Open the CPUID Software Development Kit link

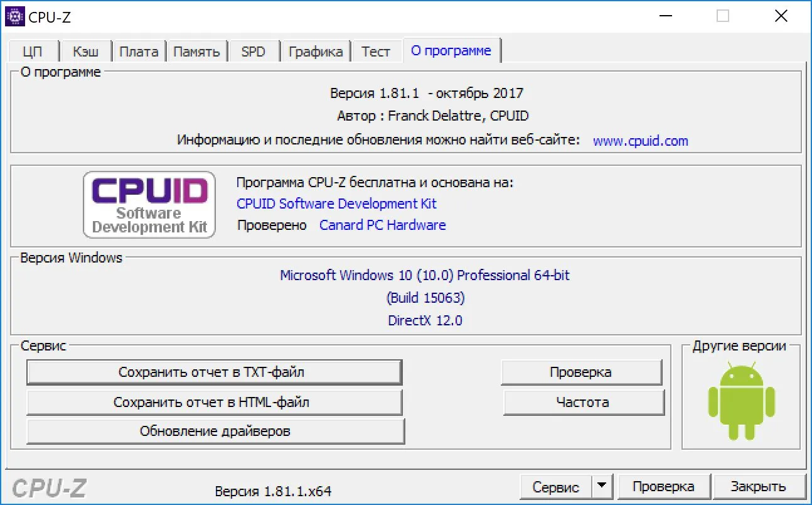(336, 204)
